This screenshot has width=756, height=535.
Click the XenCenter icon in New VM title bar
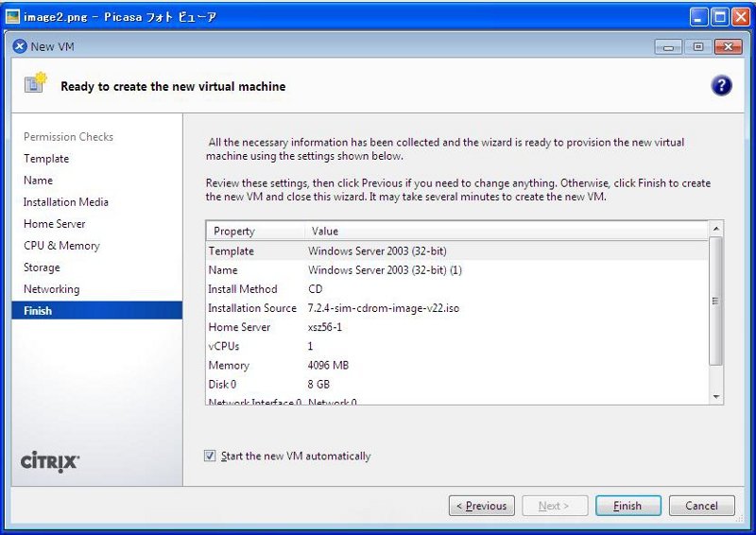coord(20,46)
